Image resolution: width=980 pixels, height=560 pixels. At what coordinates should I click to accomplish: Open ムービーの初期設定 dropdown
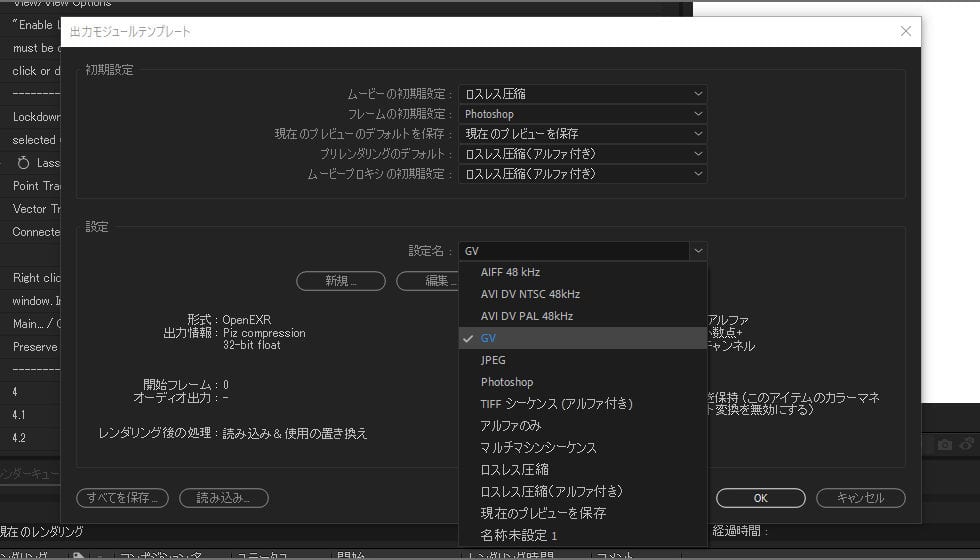click(x=582, y=94)
